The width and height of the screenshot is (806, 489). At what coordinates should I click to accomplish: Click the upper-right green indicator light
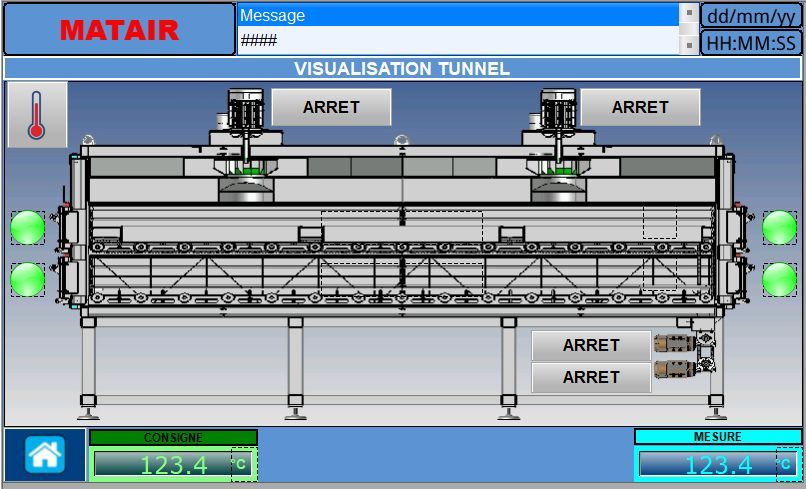[x=779, y=227]
